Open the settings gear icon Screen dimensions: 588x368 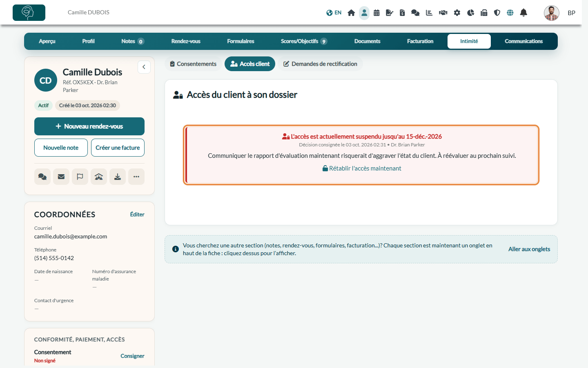point(457,13)
